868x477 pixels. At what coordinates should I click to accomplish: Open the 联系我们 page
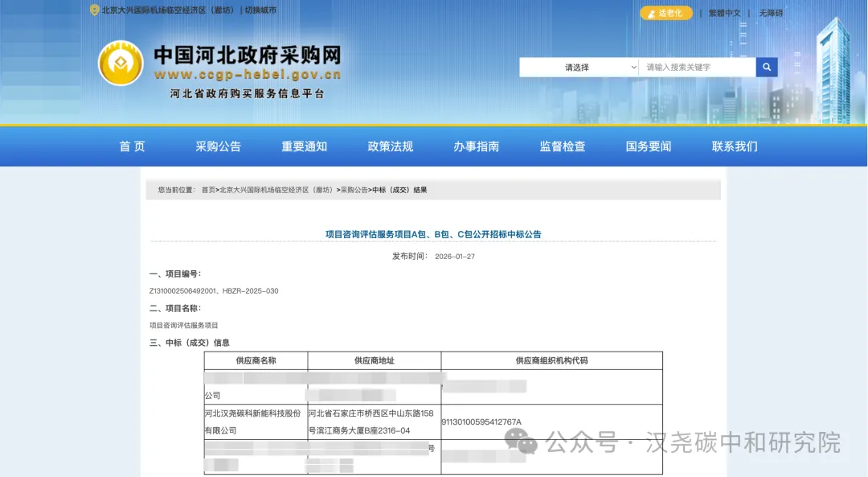733,146
